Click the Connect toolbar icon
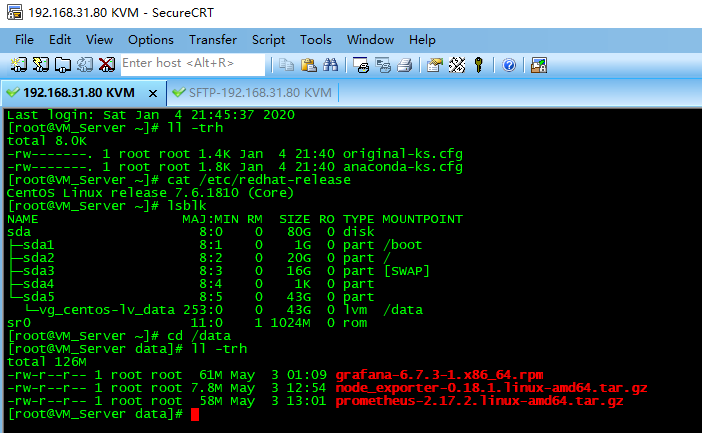Screen dimensions: 702x433 pos(19,65)
